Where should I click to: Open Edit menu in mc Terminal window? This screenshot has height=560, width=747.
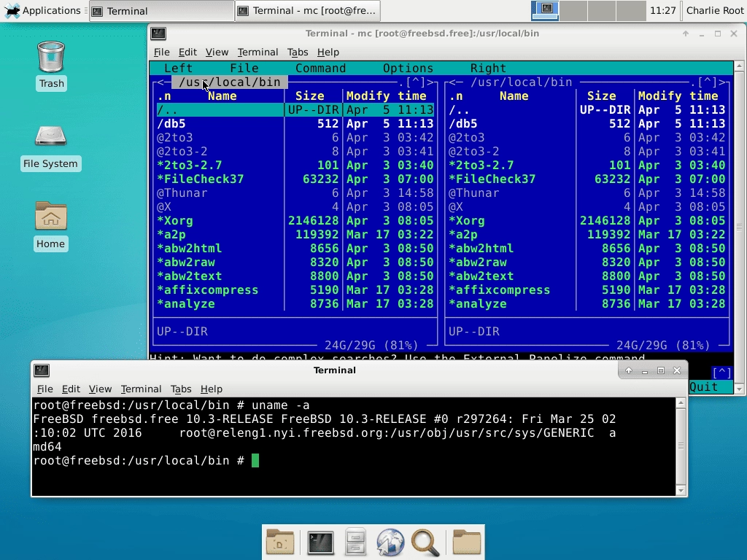pyautogui.click(x=187, y=52)
